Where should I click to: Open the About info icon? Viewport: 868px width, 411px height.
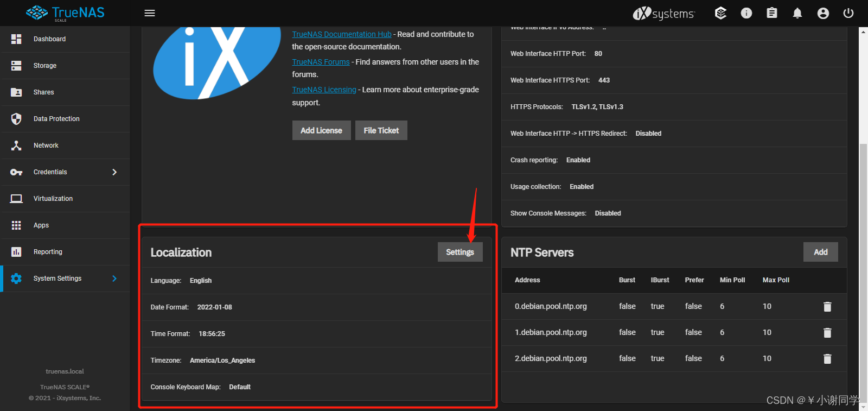[x=746, y=13]
